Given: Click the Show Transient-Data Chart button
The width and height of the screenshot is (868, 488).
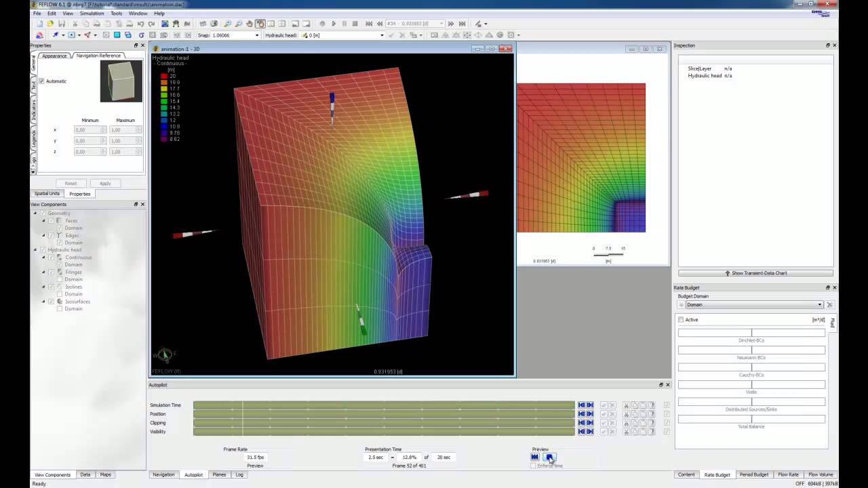Looking at the screenshot, I should 755,273.
